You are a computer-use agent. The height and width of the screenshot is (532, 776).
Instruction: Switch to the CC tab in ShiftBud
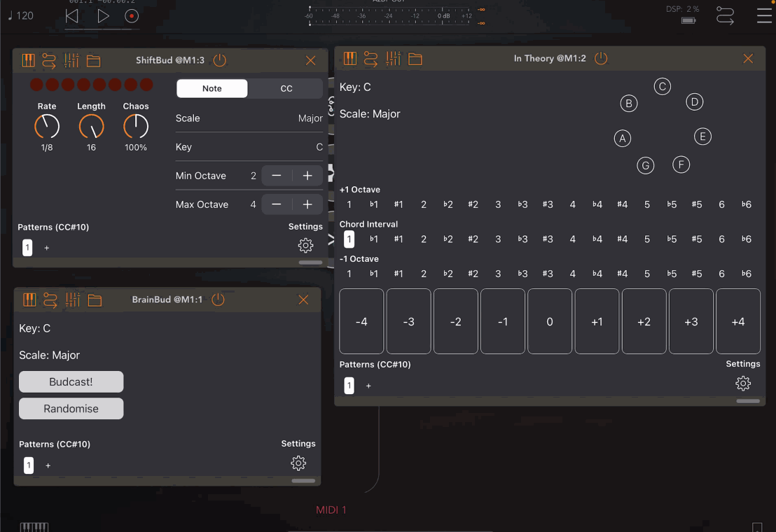[x=285, y=88]
